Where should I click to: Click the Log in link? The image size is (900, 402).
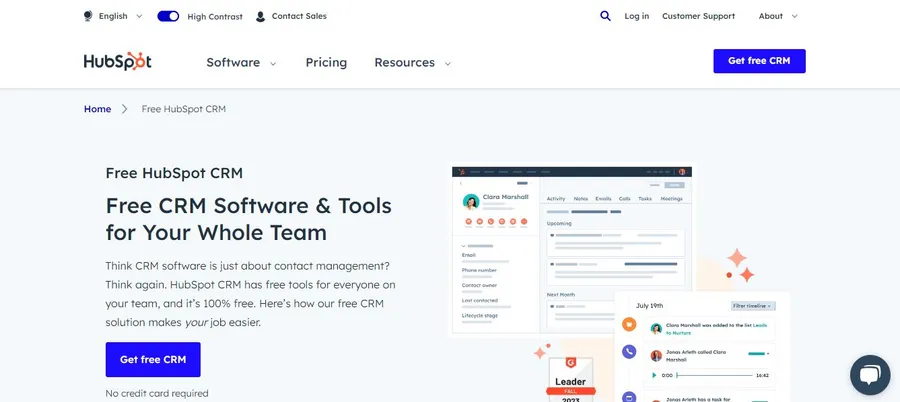637,16
